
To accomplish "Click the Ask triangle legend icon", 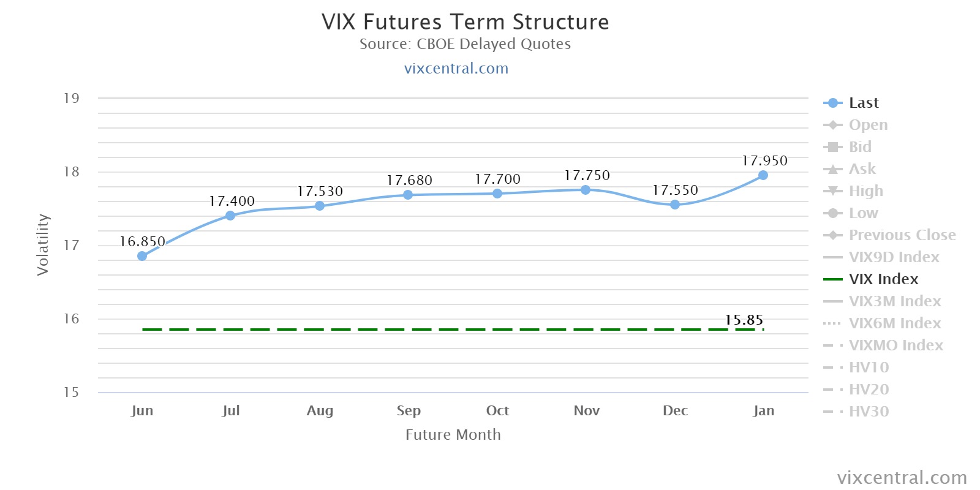I will pos(833,169).
